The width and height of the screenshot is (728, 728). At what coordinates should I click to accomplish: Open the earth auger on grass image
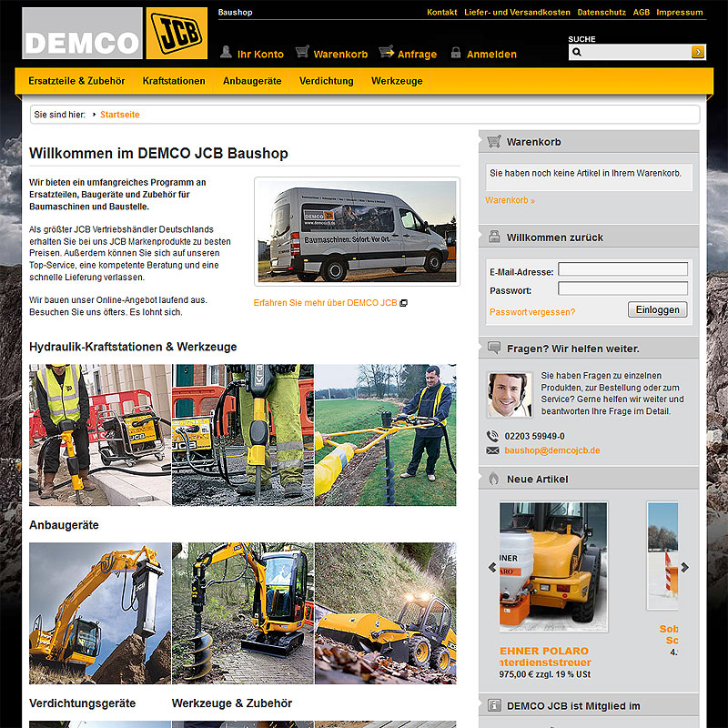pyautogui.click(x=385, y=435)
